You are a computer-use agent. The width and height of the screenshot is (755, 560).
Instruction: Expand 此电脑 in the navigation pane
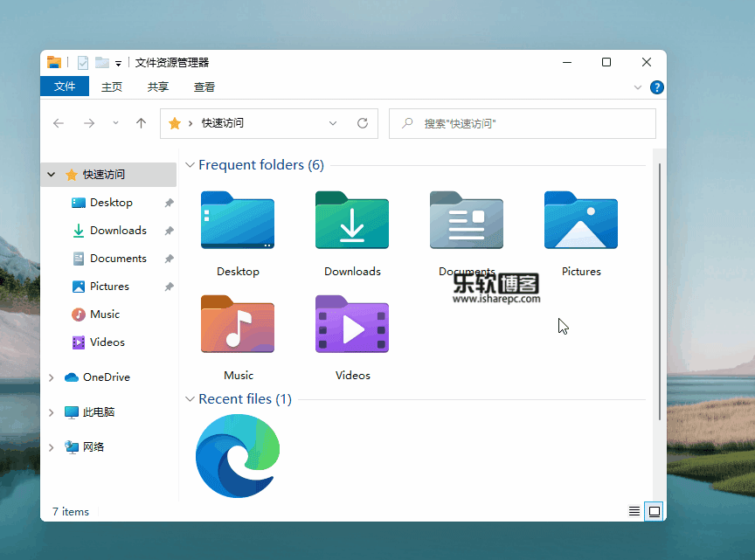coord(51,411)
